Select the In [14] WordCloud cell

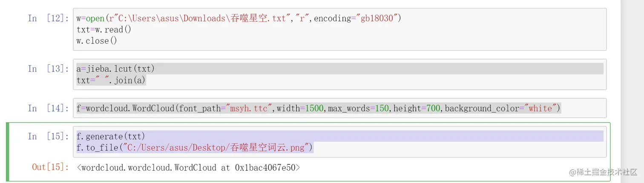(339, 108)
